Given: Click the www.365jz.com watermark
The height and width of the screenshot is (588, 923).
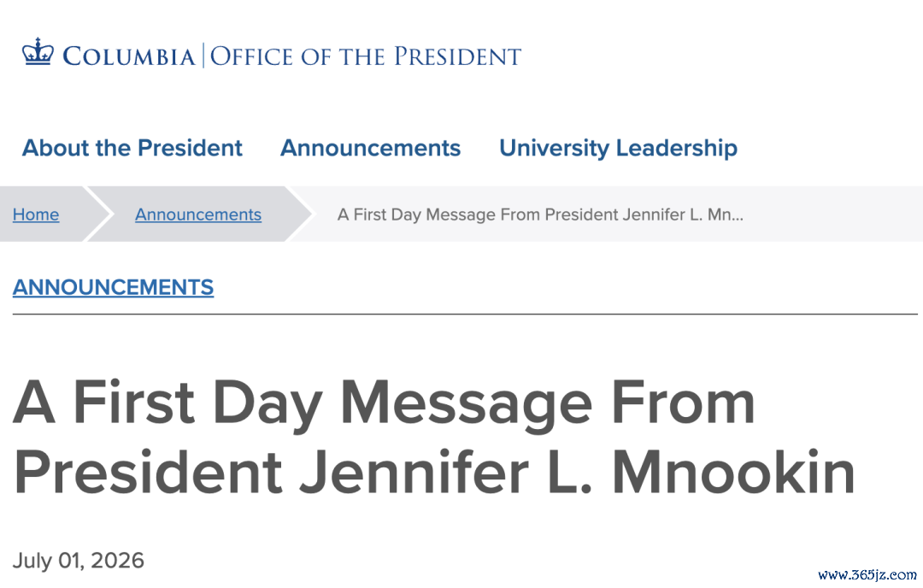Looking at the screenshot, I should (x=867, y=574).
